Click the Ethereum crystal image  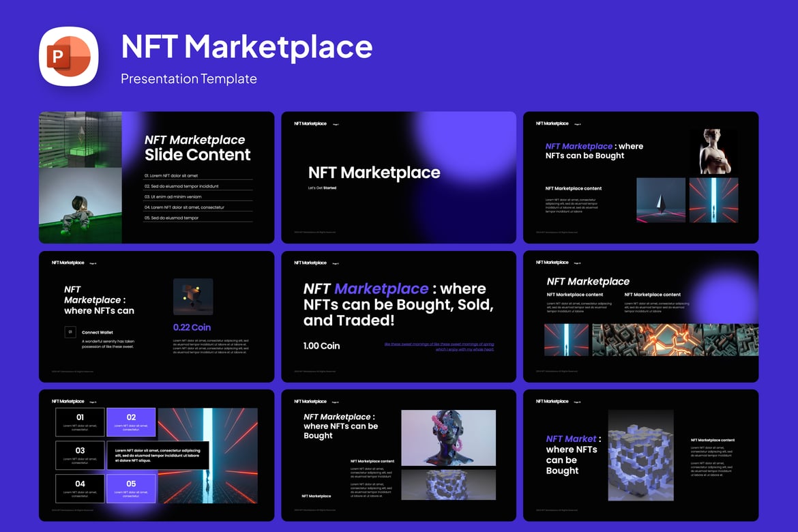tap(661, 200)
